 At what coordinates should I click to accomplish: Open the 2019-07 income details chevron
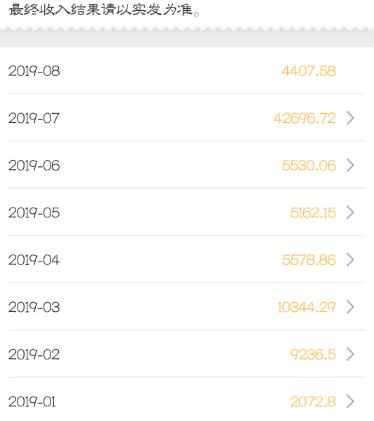click(x=350, y=118)
